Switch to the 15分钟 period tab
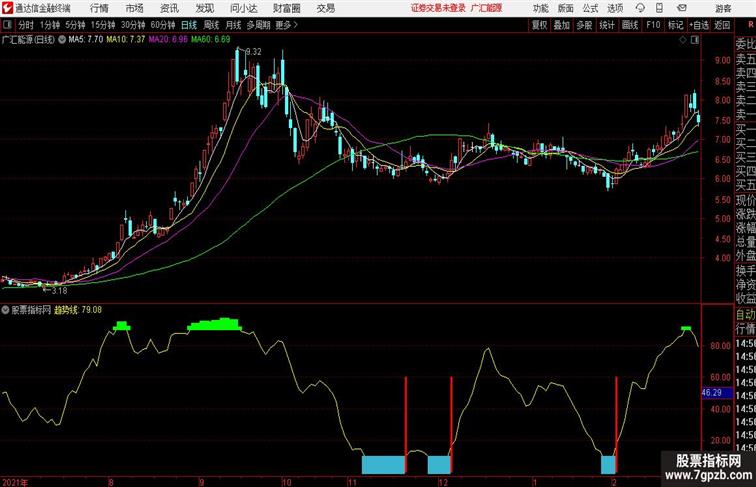Screen dimensions: 756x487 (x=103, y=25)
